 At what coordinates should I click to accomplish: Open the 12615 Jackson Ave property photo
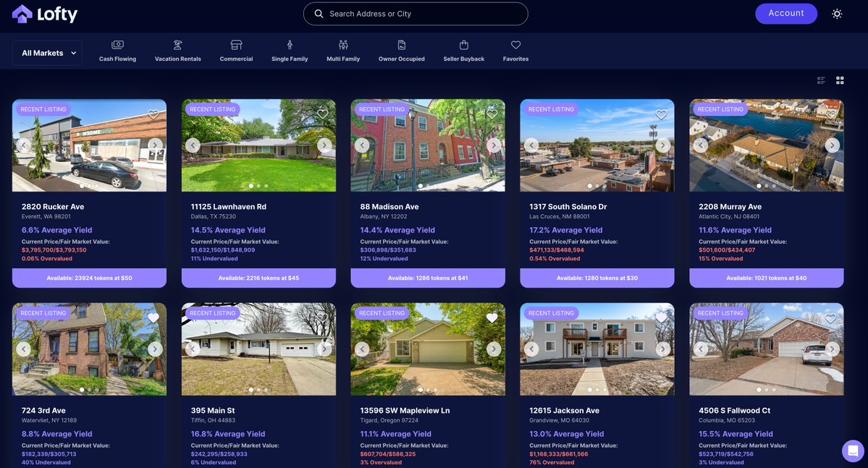(597, 349)
